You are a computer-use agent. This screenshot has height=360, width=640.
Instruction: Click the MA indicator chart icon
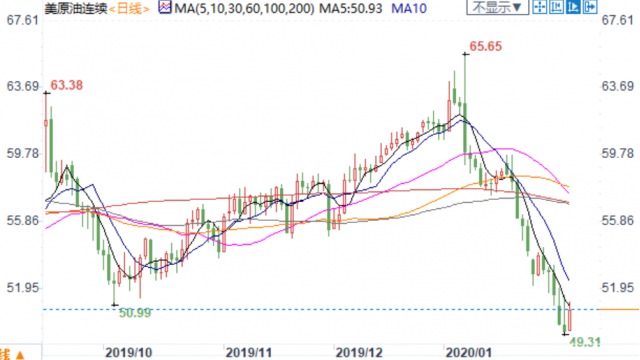point(164,7)
